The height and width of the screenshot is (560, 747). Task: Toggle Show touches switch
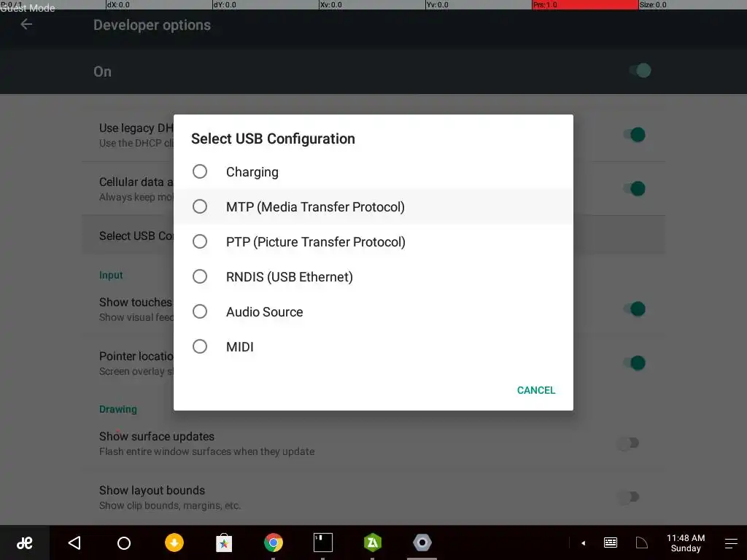point(634,309)
